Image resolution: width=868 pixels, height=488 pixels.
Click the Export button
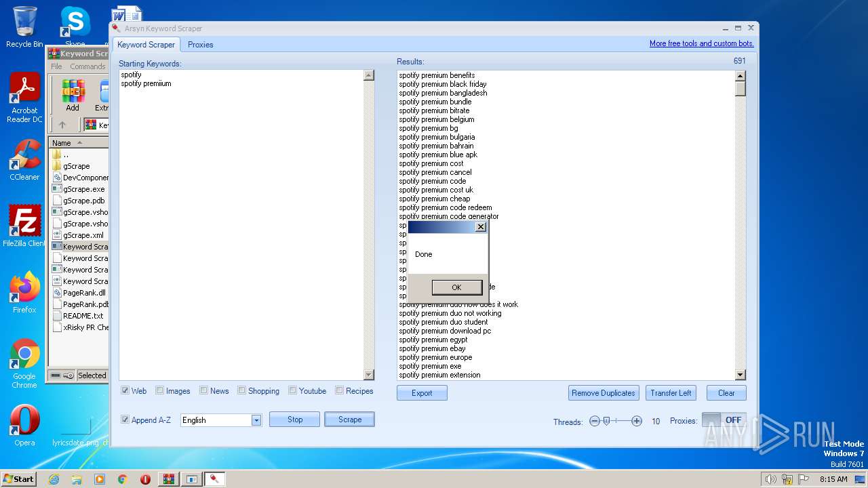point(422,393)
